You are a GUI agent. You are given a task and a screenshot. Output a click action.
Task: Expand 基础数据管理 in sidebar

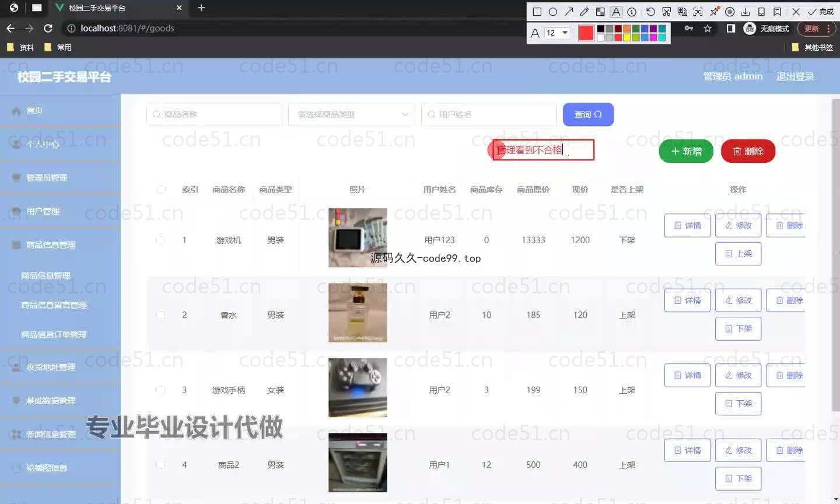click(60, 401)
